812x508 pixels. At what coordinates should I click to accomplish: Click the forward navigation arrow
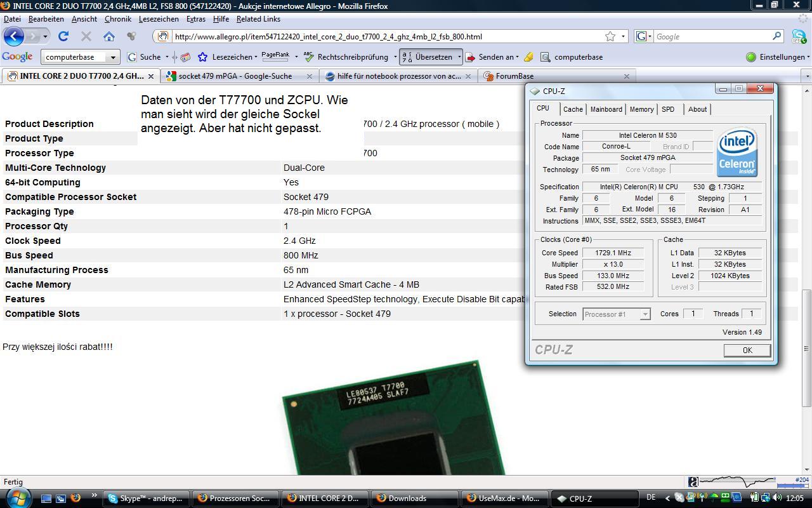[33, 36]
